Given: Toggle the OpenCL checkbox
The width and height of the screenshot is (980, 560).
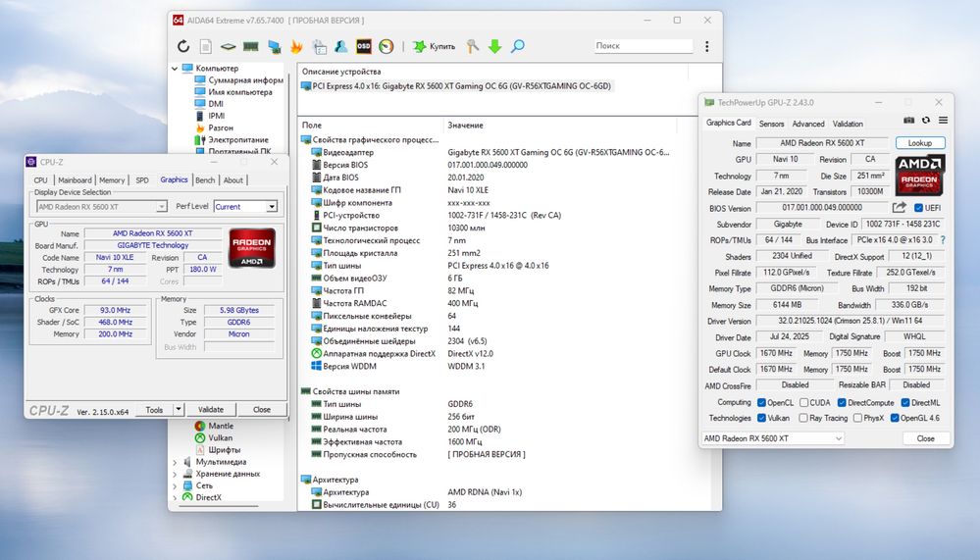Looking at the screenshot, I should click(x=761, y=402).
